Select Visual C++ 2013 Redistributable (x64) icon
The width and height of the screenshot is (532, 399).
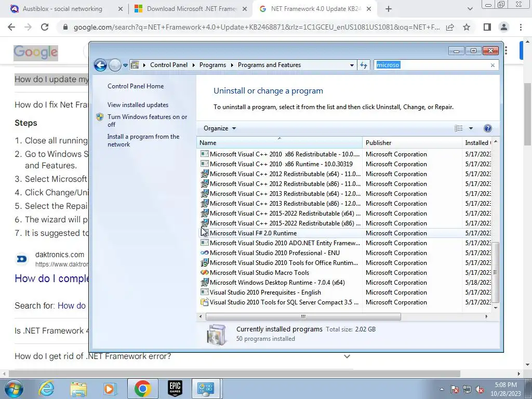[205, 193]
